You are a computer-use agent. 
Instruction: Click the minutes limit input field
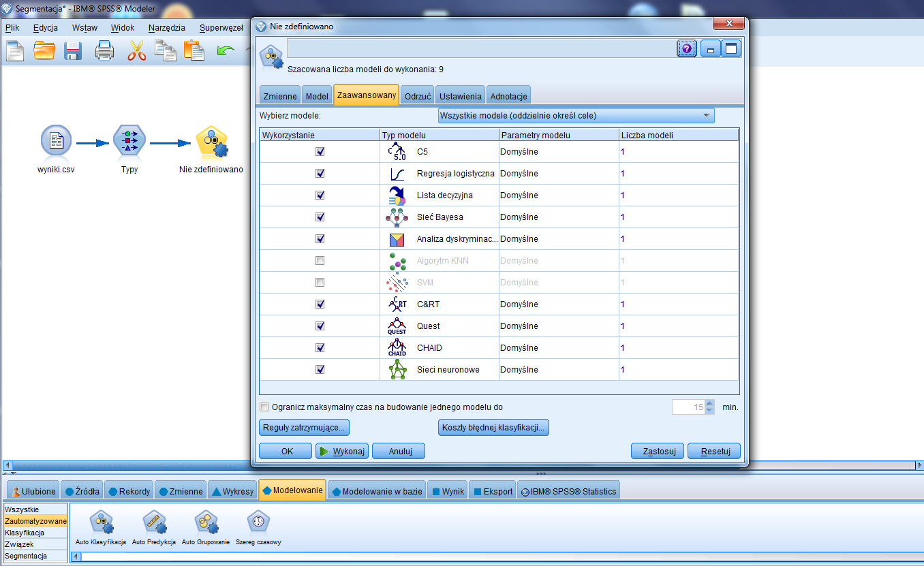click(x=688, y=407)
